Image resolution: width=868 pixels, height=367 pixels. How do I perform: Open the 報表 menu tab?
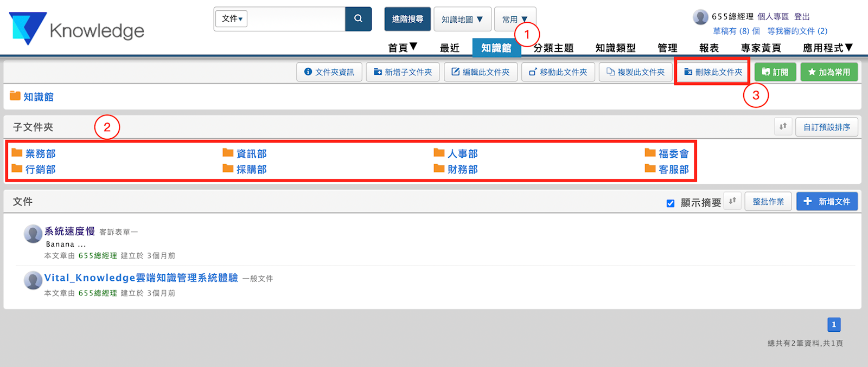[x=709, y=48]
